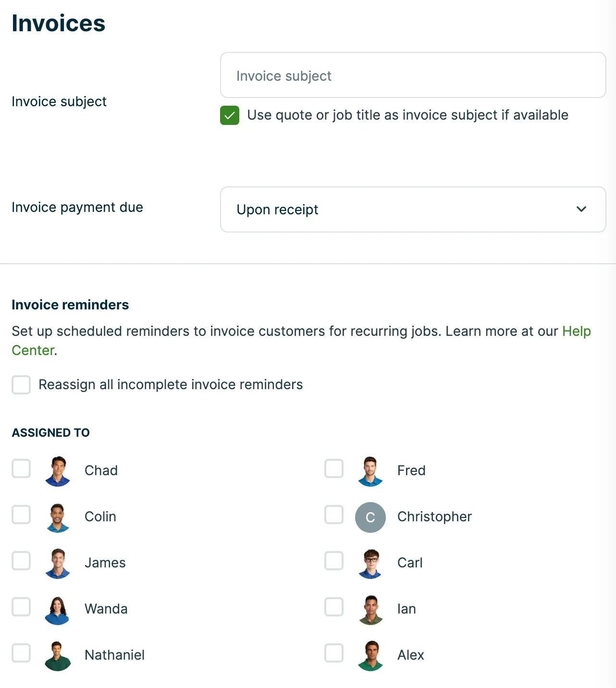Click Carl's avatar with glasses

pyautogui.click(x=370, y=564)
